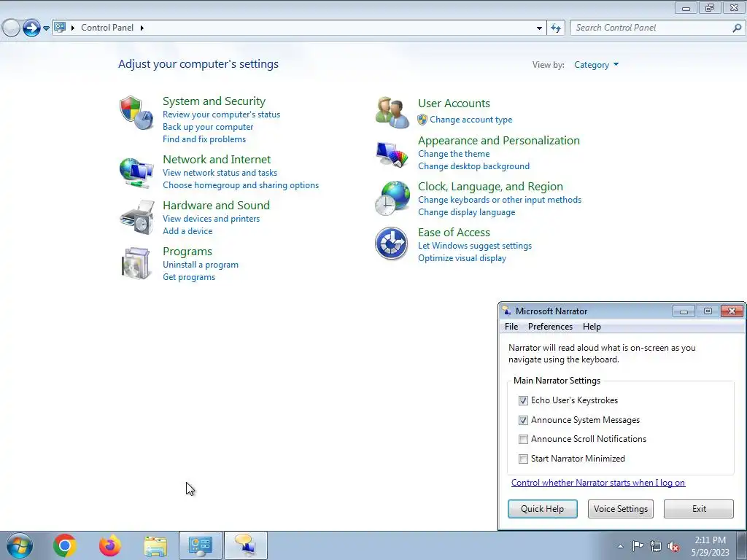Open the Programs disc box icon
This screenshot has width=747, height=560.
136,263
